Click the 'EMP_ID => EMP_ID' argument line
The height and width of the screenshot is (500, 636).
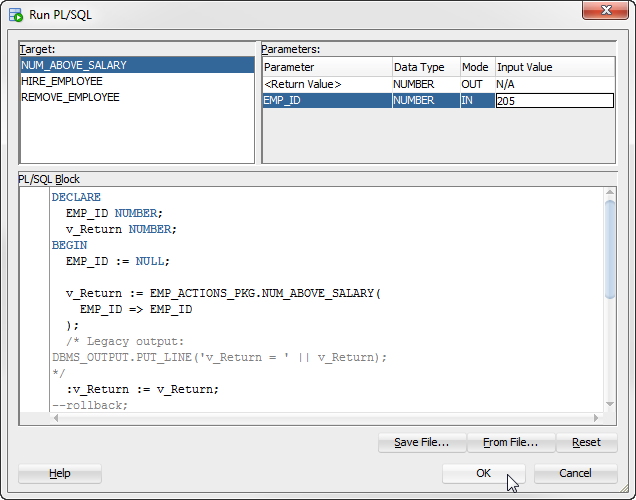point(136,309)
